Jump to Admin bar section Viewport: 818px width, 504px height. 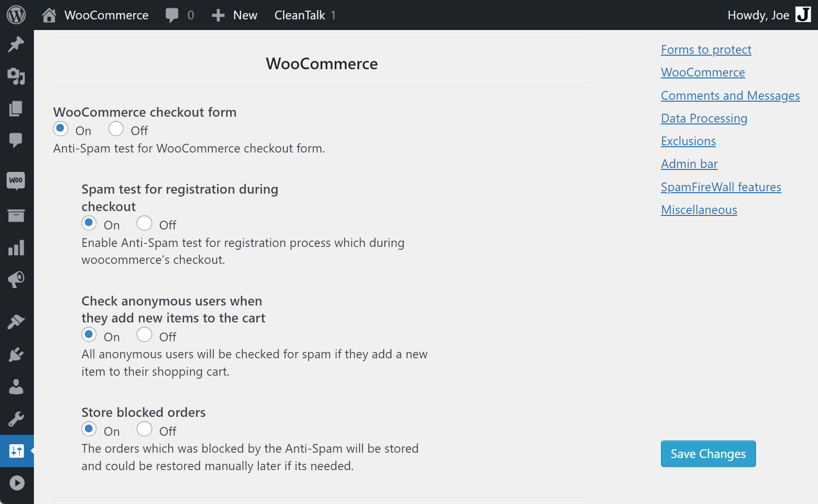click(x=689, y=164)
